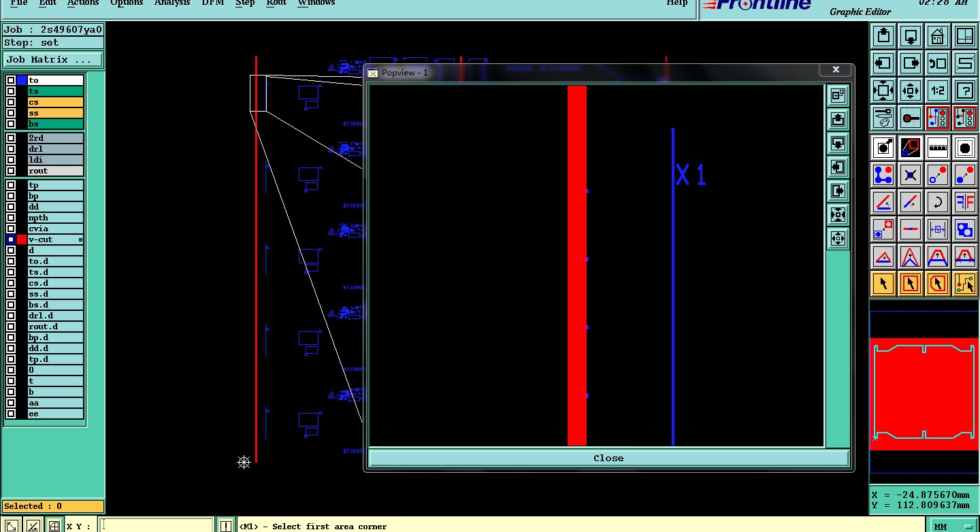
Task: Close the Popview window with Close button
Action: point(608,459)
